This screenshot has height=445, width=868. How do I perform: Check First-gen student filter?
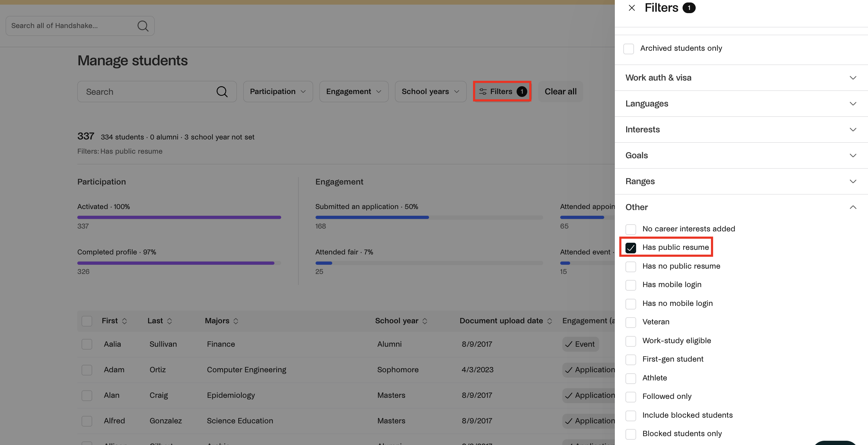(x=631, y=359)
